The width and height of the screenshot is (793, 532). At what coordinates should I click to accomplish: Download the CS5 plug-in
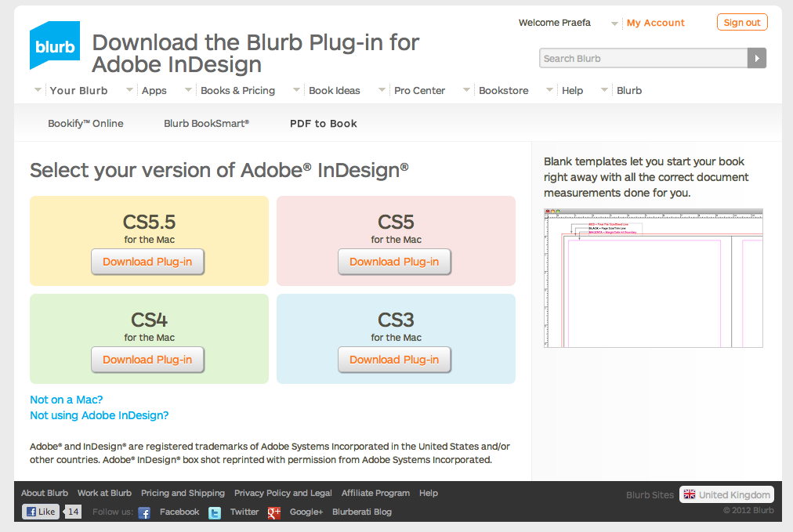394,262
